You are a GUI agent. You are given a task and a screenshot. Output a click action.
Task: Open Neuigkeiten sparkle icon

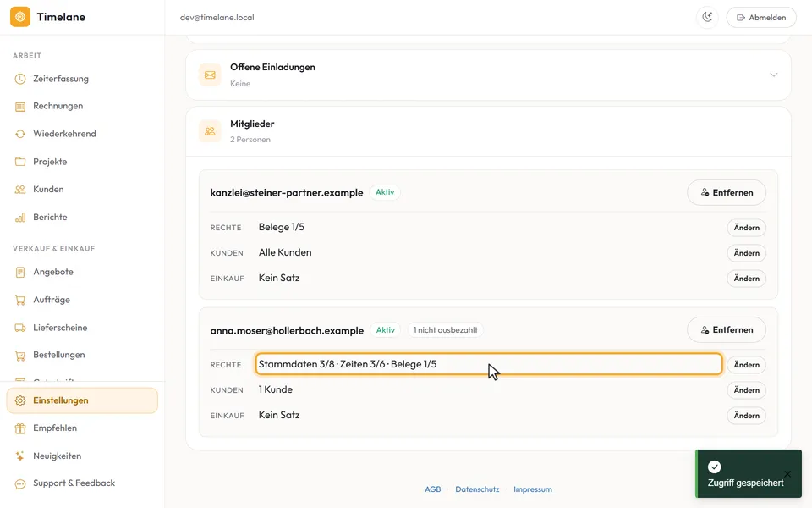click(20, 456)
